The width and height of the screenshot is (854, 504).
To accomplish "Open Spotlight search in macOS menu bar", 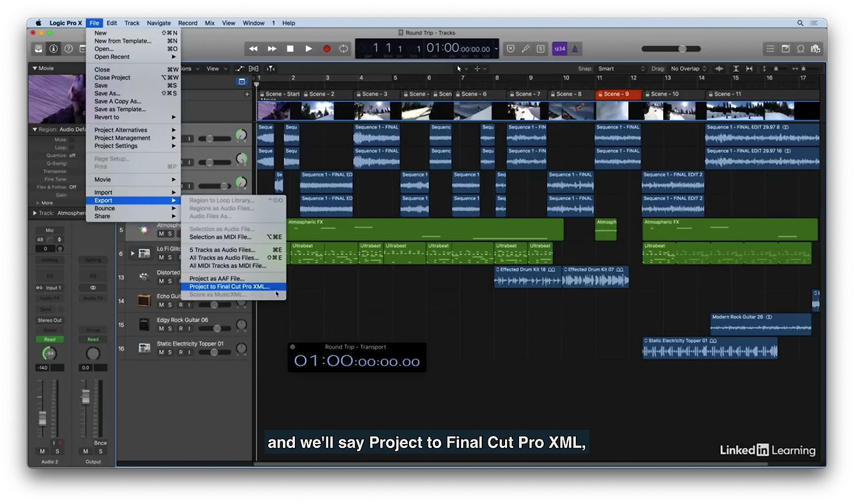I will click(801, 23).
